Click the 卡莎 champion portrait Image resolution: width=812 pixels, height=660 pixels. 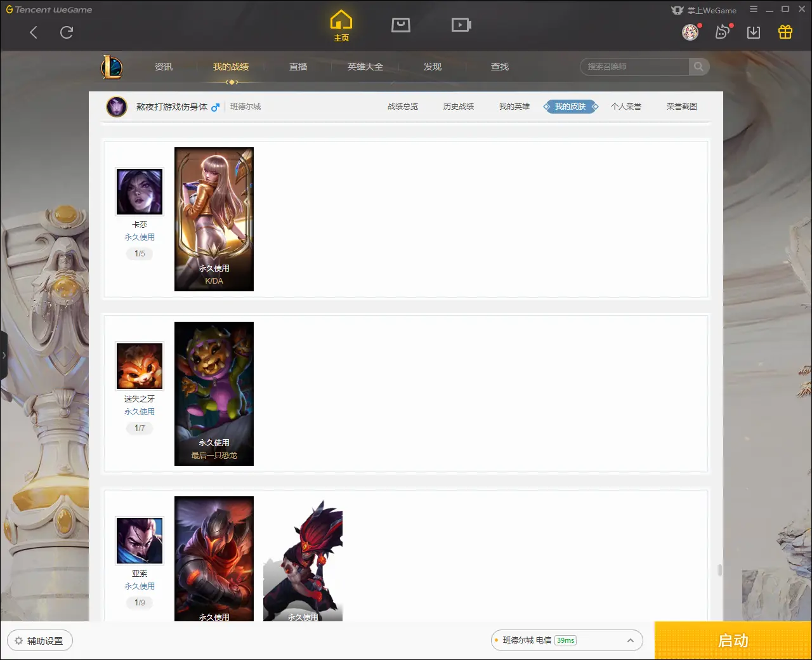[140, 192]
